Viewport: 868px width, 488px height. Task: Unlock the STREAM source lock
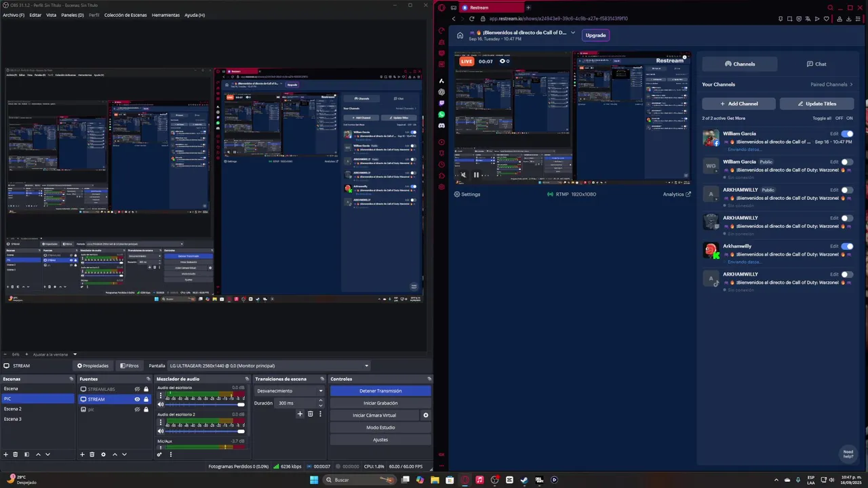pyautogui.click(x=146, y=399)
